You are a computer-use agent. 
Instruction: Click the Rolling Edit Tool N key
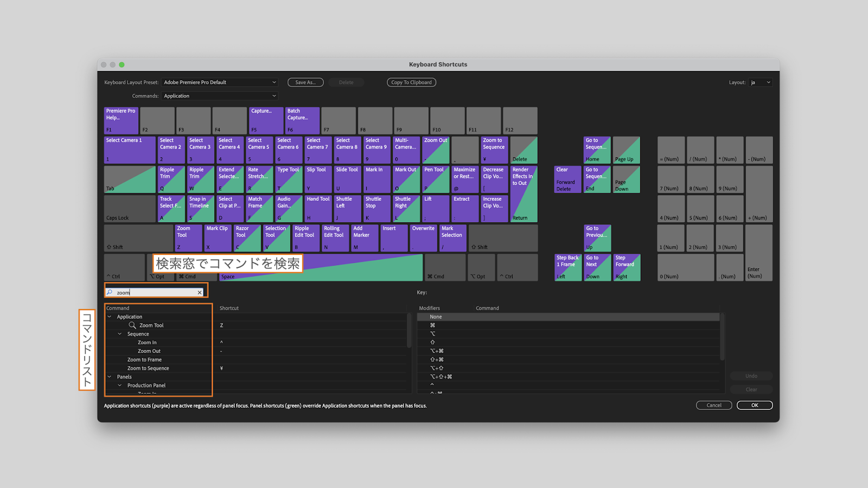[335, 238]
